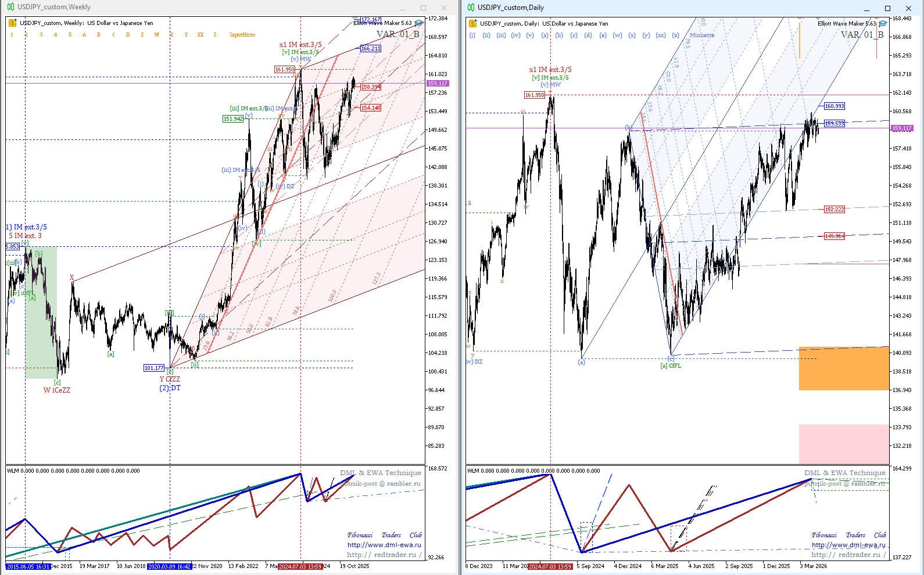Click the dollar symbol icon on Weekly chart
The height and width of the screenshot is (575, 924).
tap(12, 23)
